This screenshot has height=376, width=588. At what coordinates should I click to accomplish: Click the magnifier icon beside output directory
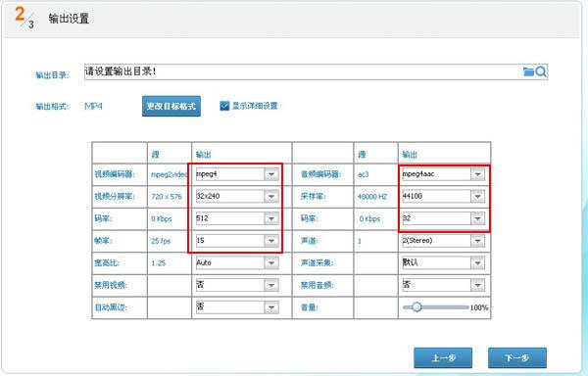point(541,71)
